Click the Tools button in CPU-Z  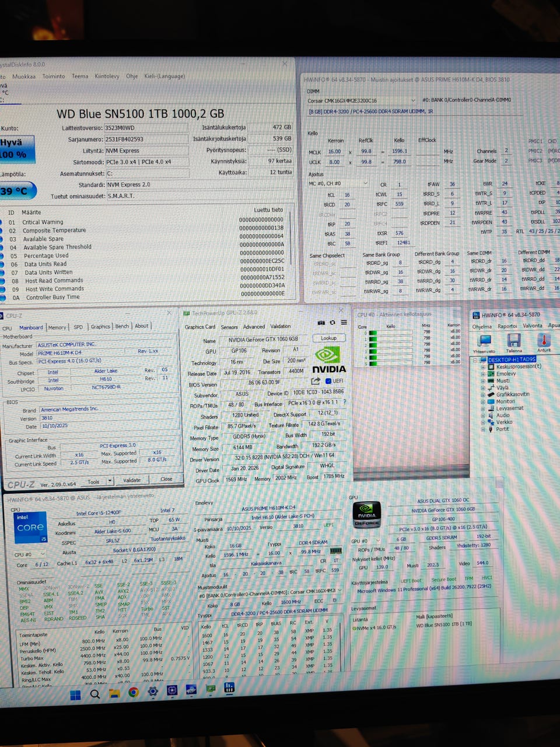[93, 481]
